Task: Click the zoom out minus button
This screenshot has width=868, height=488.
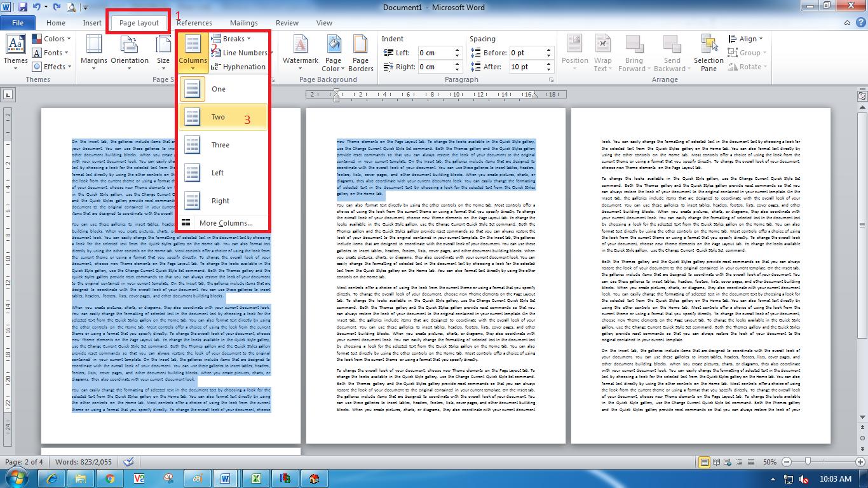Action: coord(787,462)
